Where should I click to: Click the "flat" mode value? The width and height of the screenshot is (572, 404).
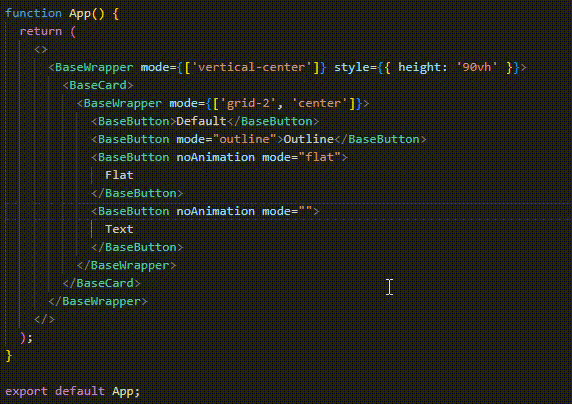tap(320, 157)
